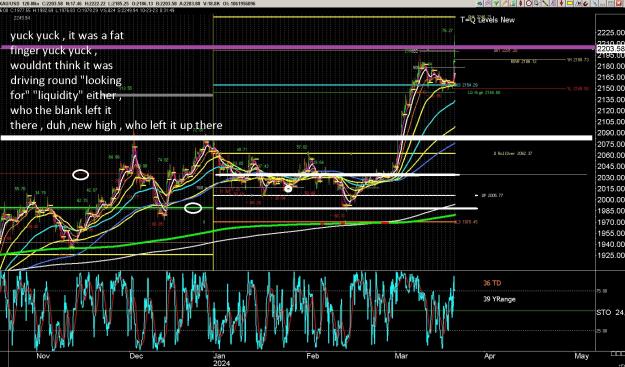This screenshot has width=625, height=367.
Task: Click the green bars toolbar icon
Action: 513,3
